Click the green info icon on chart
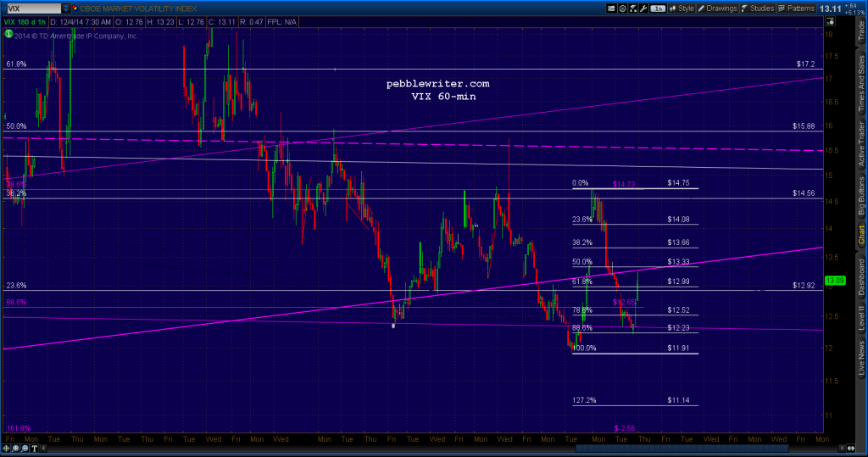868x457 pixels. 8,35
